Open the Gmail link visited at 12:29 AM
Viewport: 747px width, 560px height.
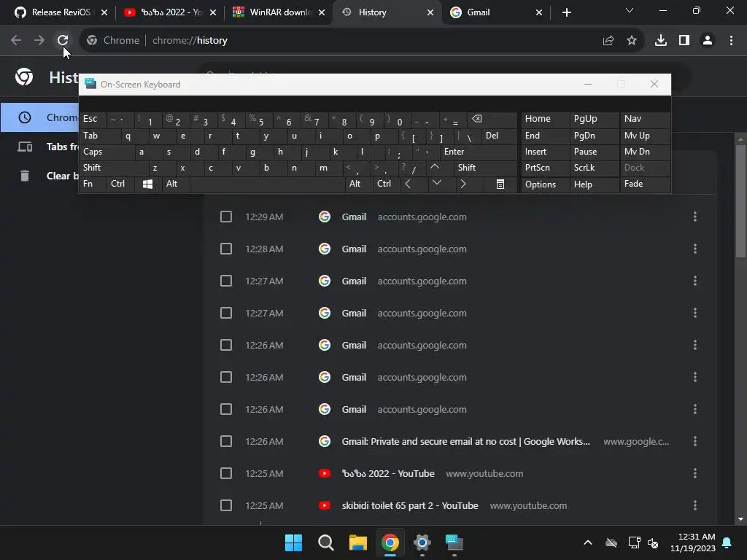[354, 217]
